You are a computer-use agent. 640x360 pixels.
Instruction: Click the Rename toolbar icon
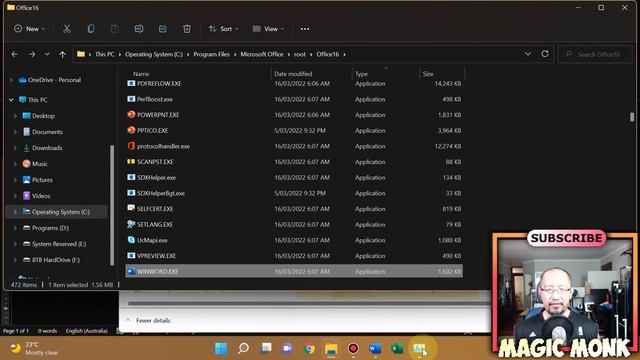tap(139, 29)
